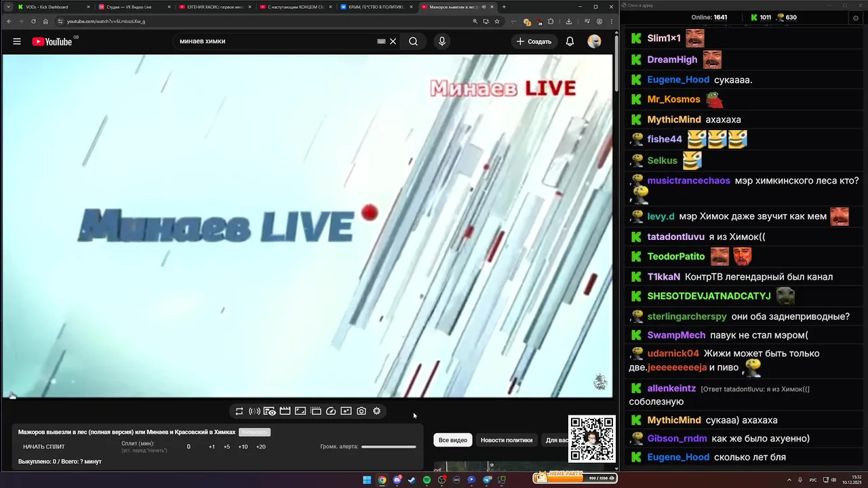Add +1 minute to the split
This screenshot has height=488, width=868.
coord(212,447)
